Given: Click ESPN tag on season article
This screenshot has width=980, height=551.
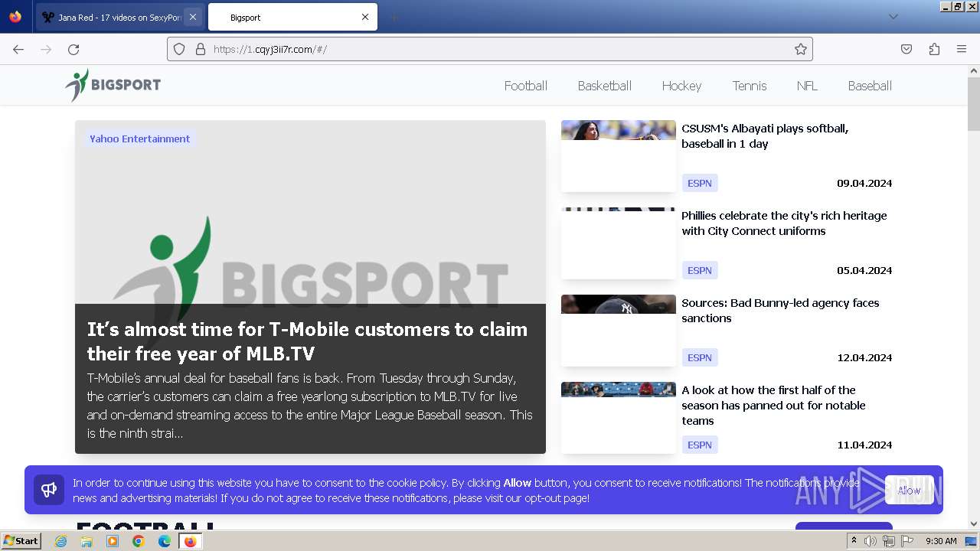Looking at the screenshot, I should point(700,445).
